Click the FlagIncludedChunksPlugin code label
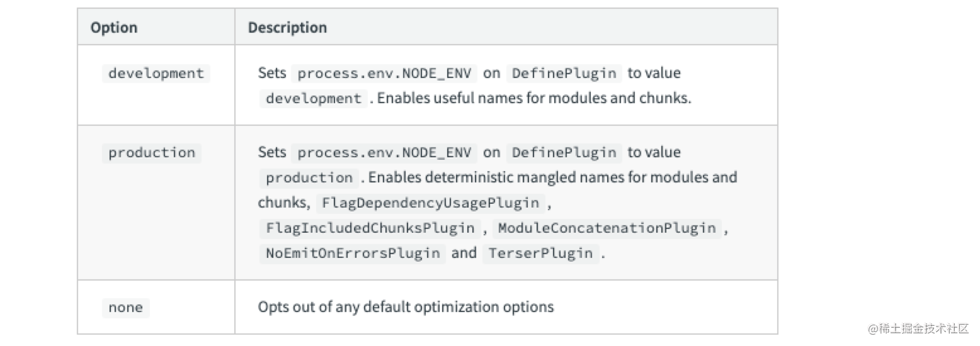The height and width of the screenshot is (346, 980). pyautogui.click(x=370, y=228)
